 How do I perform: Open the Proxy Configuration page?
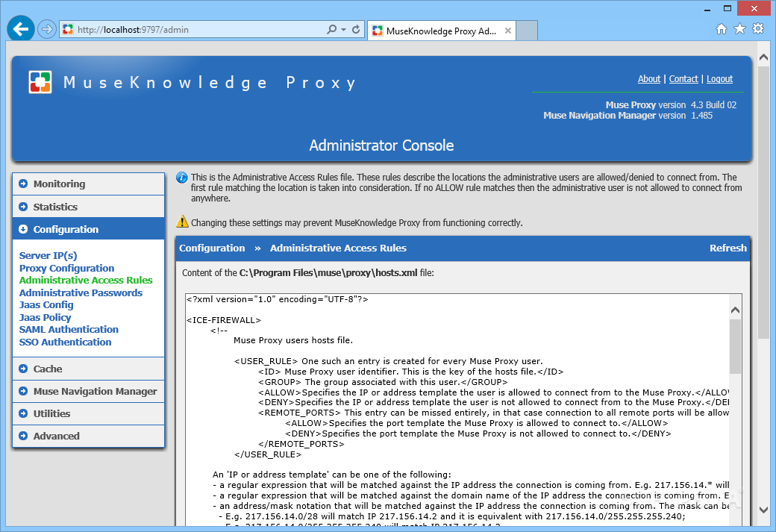tap(67, 268)
